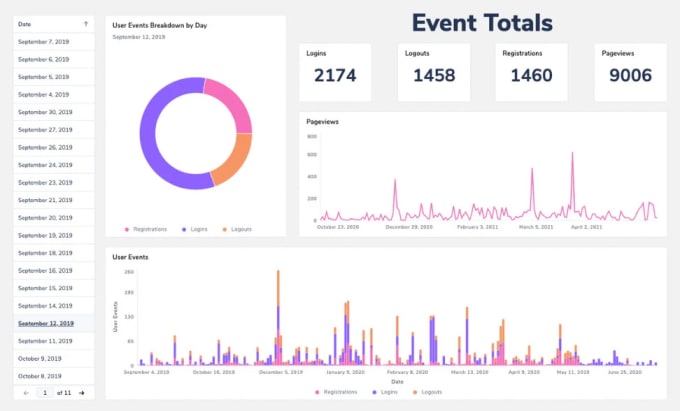Toggle Logins legend in donut chart

tap(195, 229)
